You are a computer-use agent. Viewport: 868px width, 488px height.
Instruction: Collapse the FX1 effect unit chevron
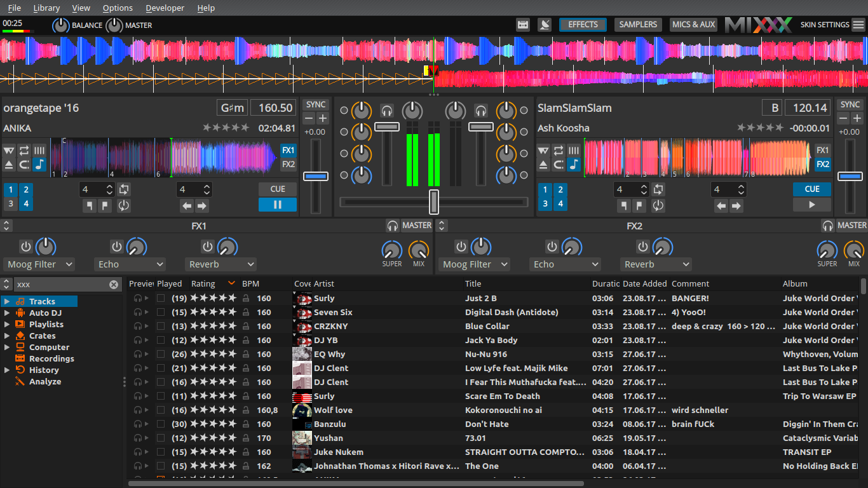point(6,226)
